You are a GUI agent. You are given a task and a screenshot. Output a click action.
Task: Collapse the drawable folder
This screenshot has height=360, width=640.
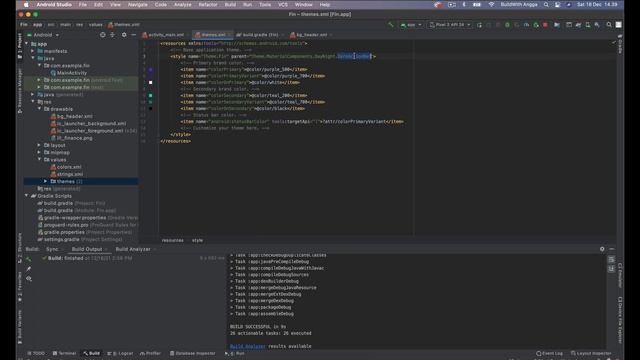40,109
